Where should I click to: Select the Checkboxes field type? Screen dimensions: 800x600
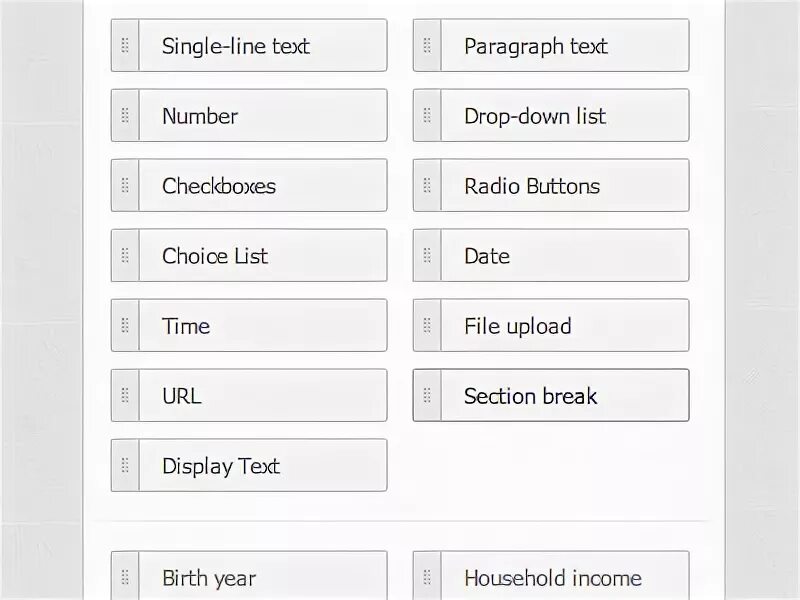(261, 186)
